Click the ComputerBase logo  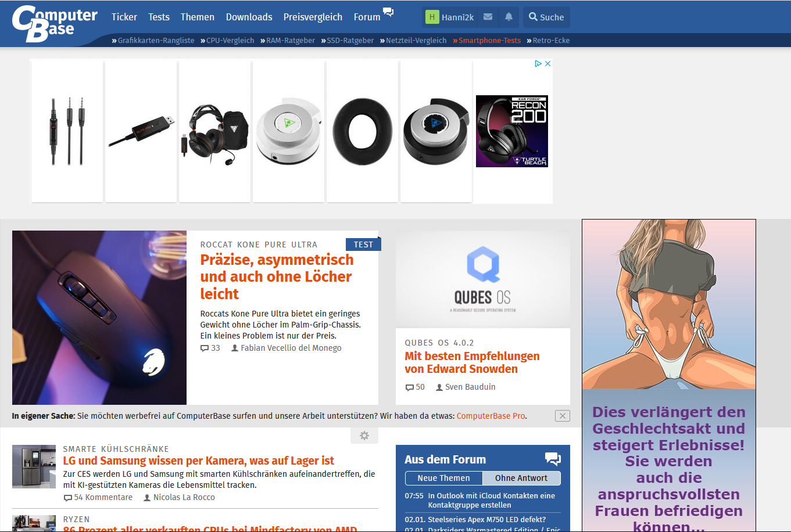point(55,23)
